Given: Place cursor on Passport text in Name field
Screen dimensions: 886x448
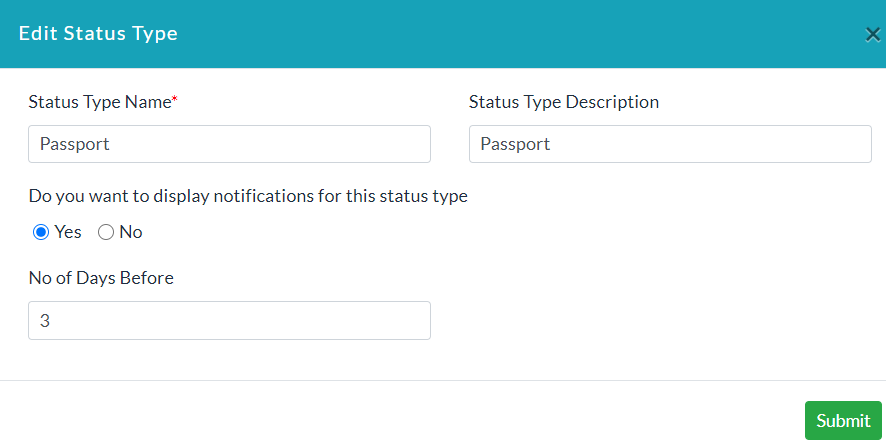Looking at the screenshot, I should tap(75, 144).
